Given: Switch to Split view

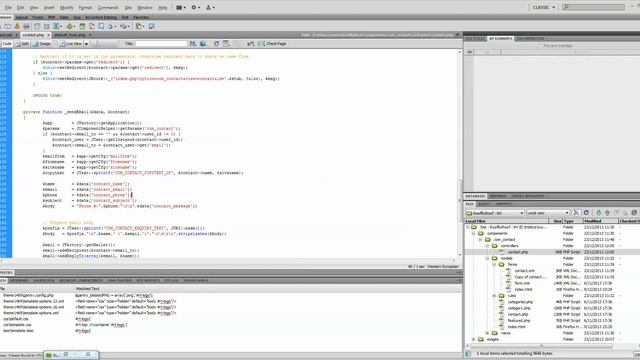Looking at the screenshot, I should pos(22,44).
